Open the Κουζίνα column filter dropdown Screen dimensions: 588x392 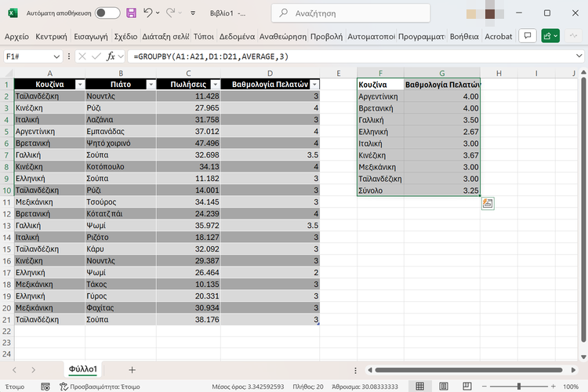pos(80,85)
